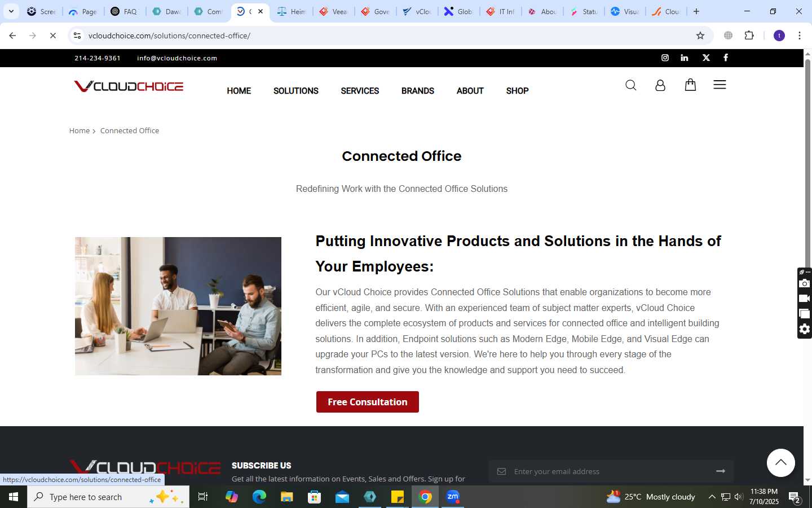812x508 pixels.
Task: Open Zoom from the taskbar
Action: tap(453, 497)
